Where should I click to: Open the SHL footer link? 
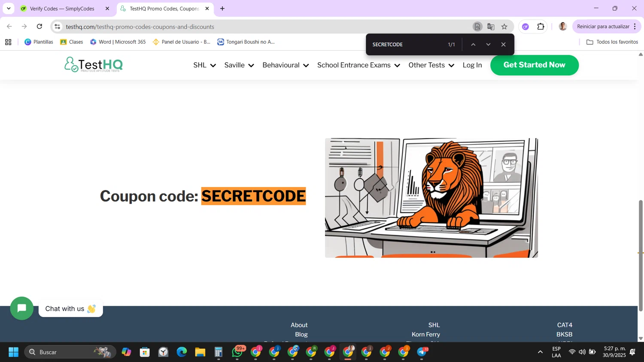pos(434,325)
